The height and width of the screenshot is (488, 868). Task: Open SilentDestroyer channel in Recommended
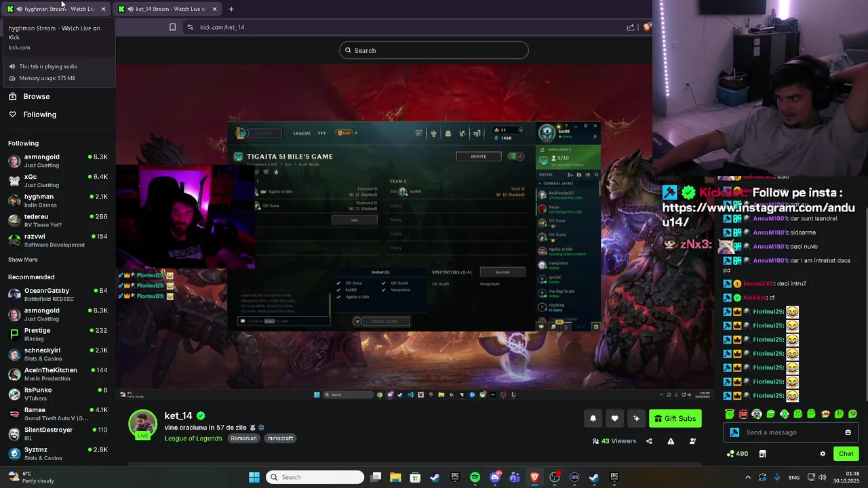(58, 434)
